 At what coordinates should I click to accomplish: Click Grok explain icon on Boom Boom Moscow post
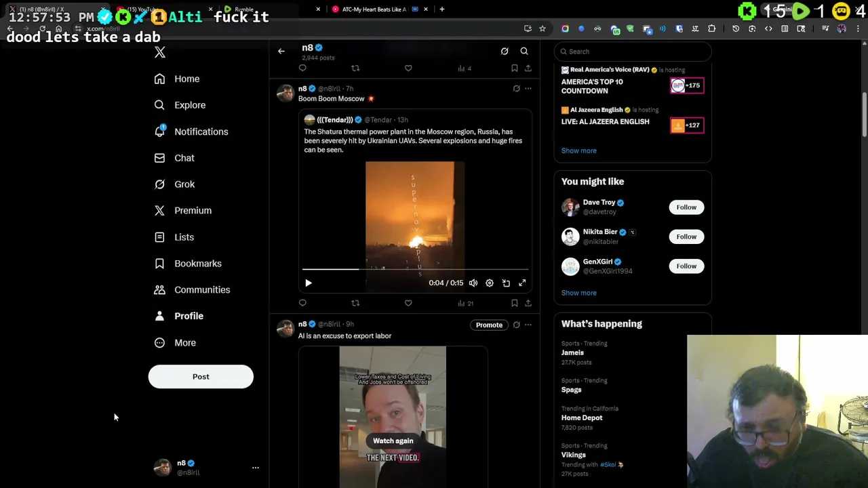[516, 89]
